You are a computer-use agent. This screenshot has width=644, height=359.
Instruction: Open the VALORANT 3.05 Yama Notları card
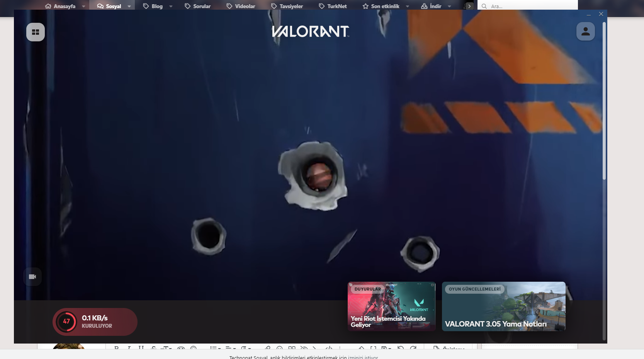[504, 306]
